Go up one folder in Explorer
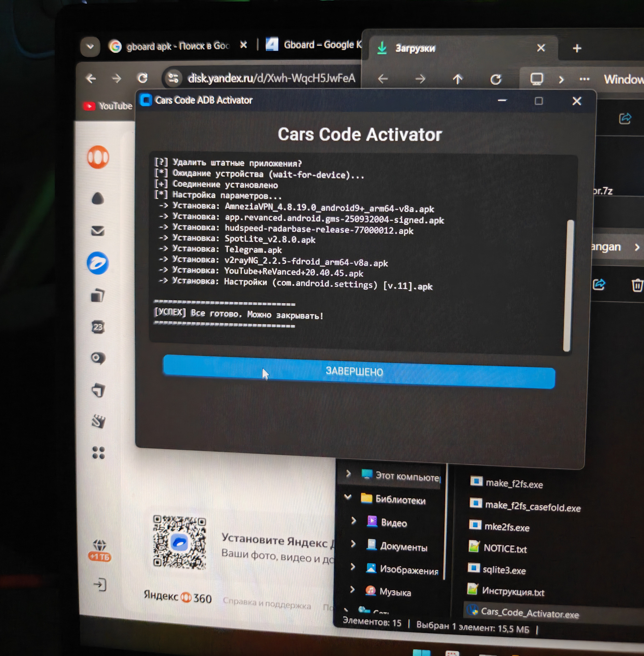 pos(458,79)
